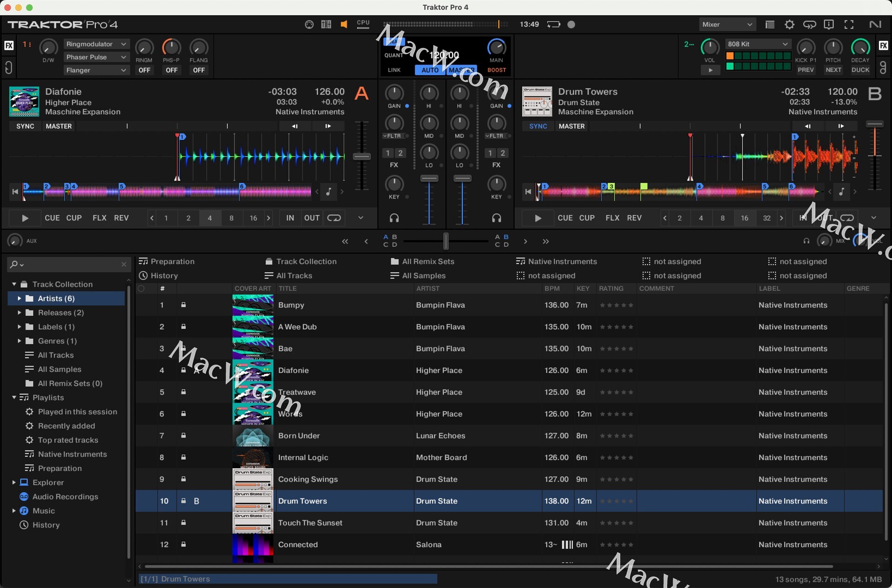Turn on PHS-P effect OFF button

(171, 70)
